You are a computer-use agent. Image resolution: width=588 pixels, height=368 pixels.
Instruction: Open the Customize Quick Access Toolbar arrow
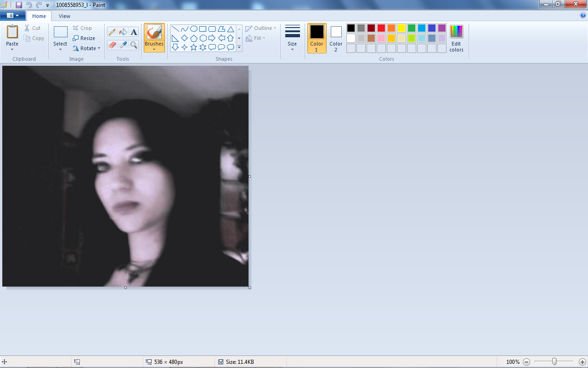click(x=47, y=5)
